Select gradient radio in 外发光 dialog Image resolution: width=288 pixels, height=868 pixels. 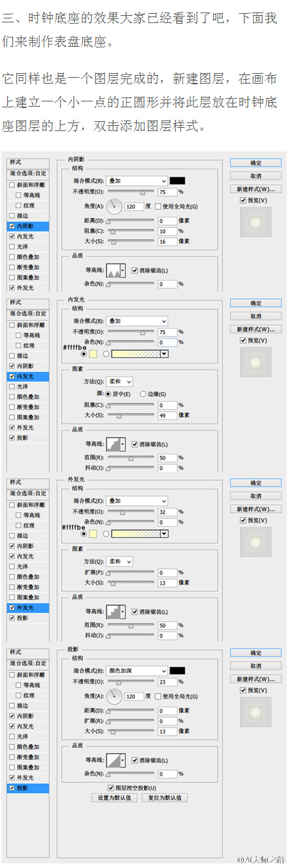tap(106, 533)
